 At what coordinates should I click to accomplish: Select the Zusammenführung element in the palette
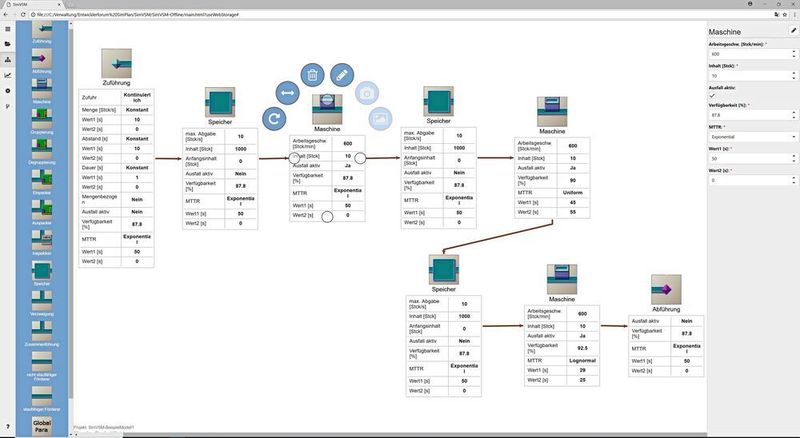tap(42, 331)
